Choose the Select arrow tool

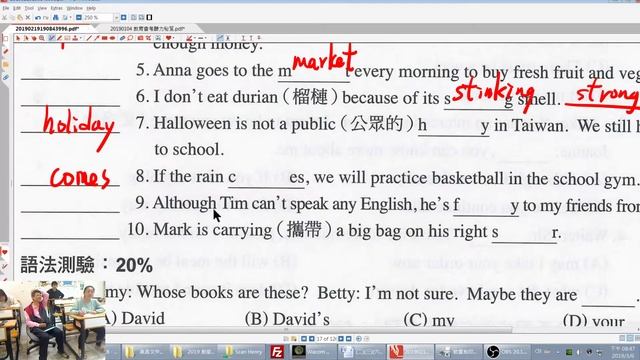pyautogui.click(x=18, y=38)
